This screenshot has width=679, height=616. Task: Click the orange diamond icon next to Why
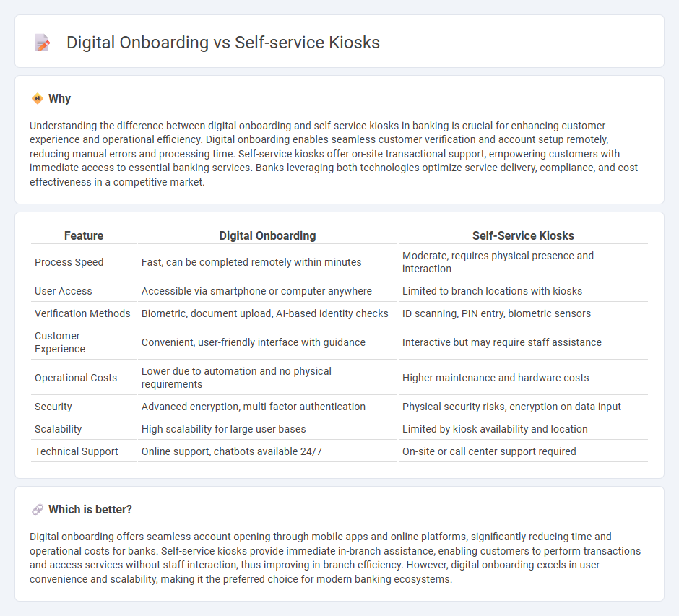coord(38,99)
